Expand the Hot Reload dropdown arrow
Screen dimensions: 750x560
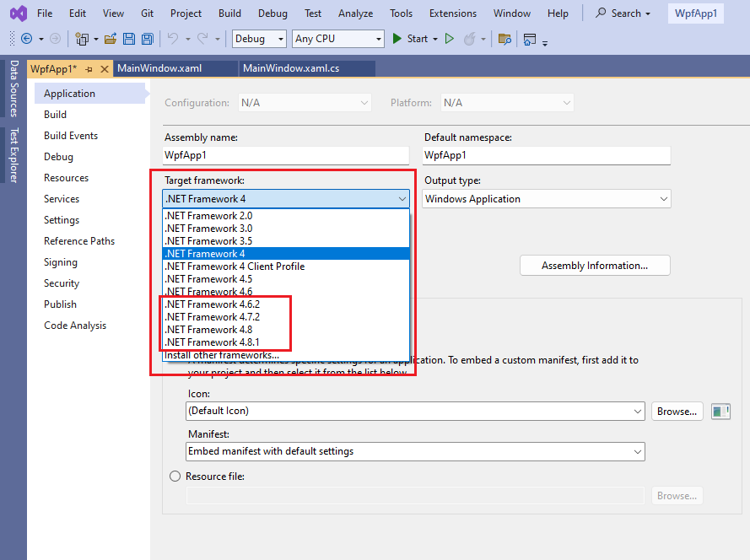483,39
